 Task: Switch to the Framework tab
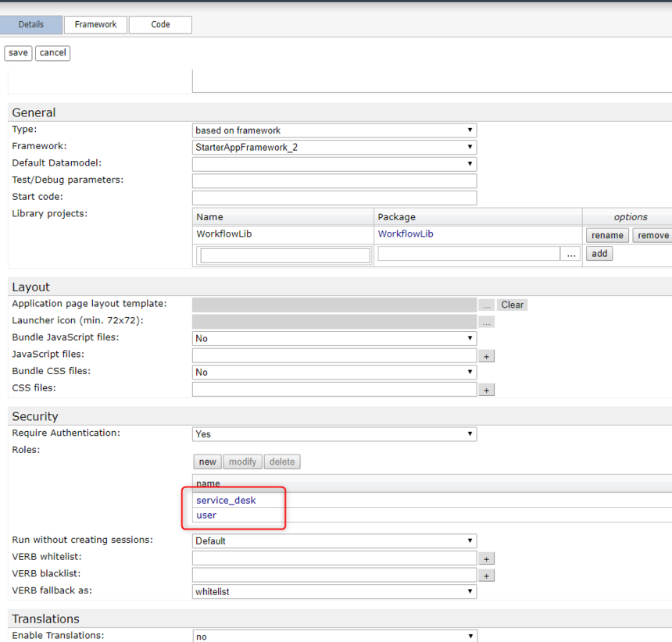(95, 25)
